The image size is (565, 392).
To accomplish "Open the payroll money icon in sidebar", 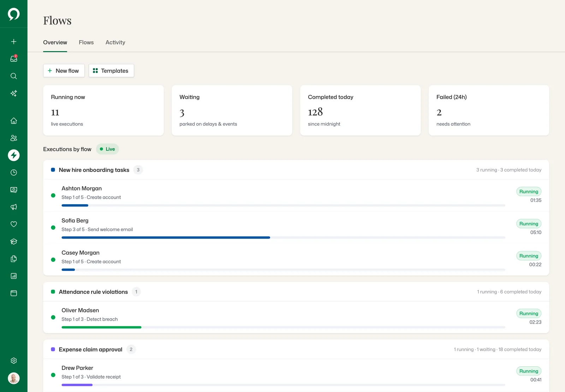I will click(x=14, y=190).
